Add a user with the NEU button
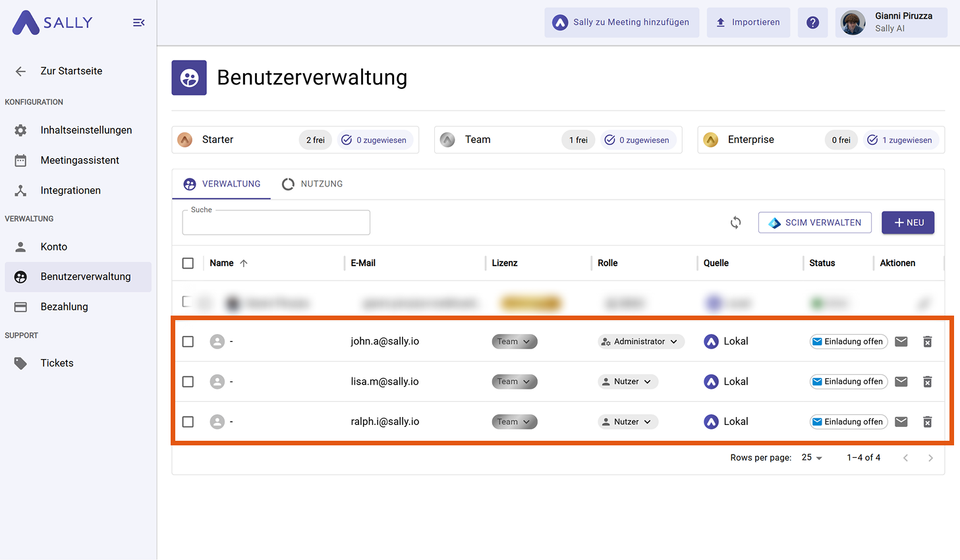Viewport: 960px width, 560px height. 907,223
